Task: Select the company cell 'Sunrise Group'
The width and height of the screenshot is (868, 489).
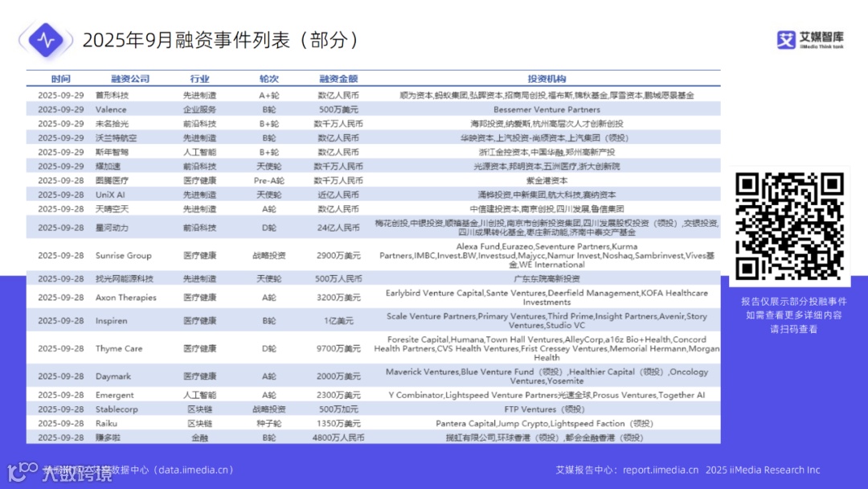Action: [x=124, y=255]
